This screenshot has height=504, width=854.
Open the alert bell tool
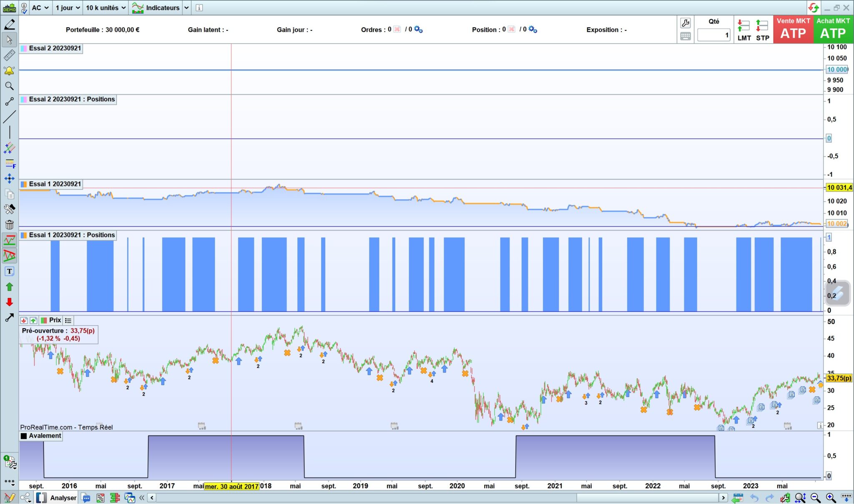9,71
